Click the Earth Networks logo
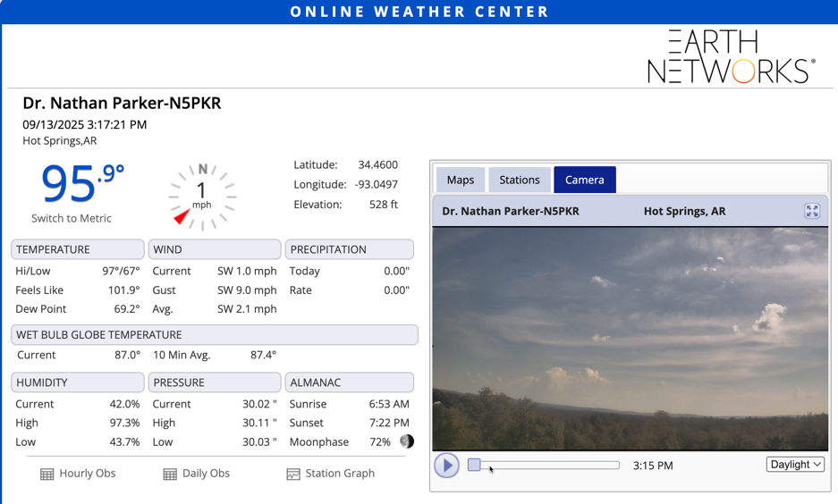This screenshot has height=504, width=838. tap(731, 56)
